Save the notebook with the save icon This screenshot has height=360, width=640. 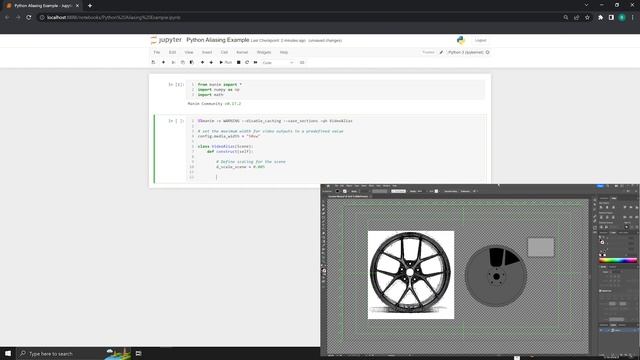point(153,62)
